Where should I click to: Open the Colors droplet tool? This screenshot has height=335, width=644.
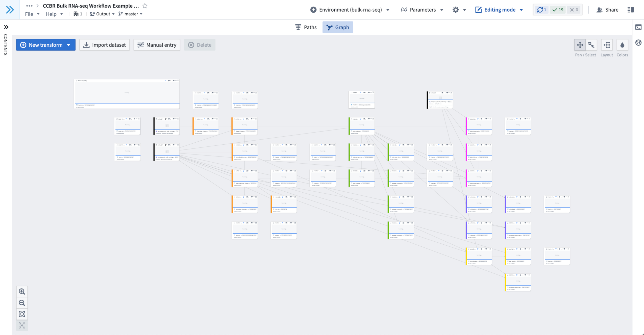622,45
